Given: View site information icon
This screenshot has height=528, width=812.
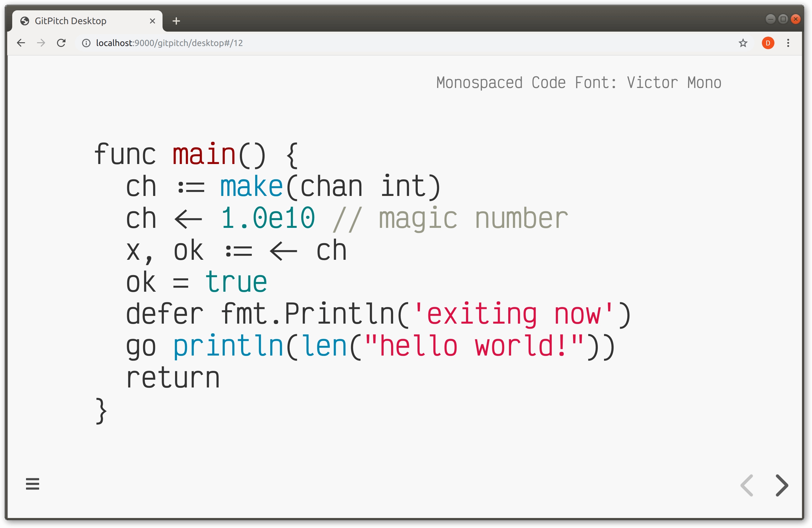Looking at the screenshot, I should coord(86,43).
